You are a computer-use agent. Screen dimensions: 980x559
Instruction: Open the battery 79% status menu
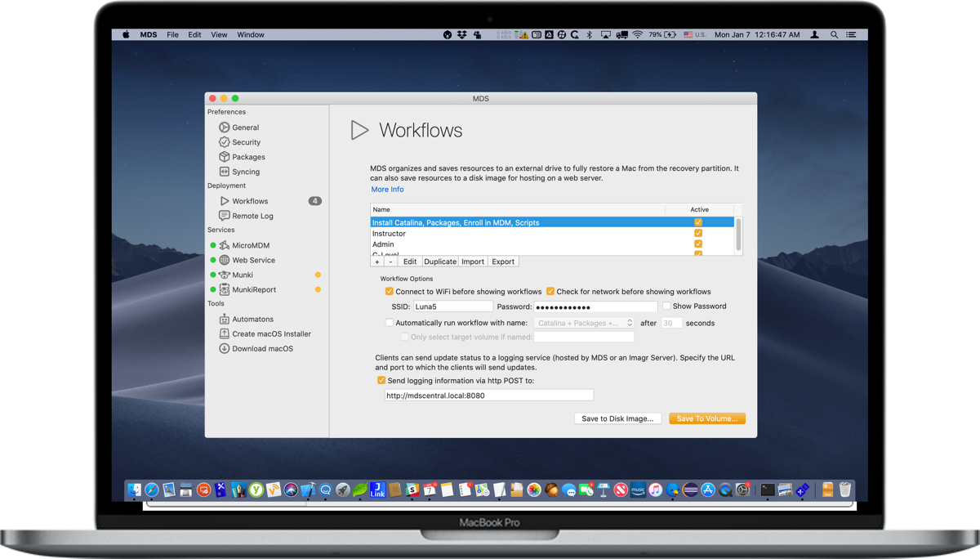662,35
